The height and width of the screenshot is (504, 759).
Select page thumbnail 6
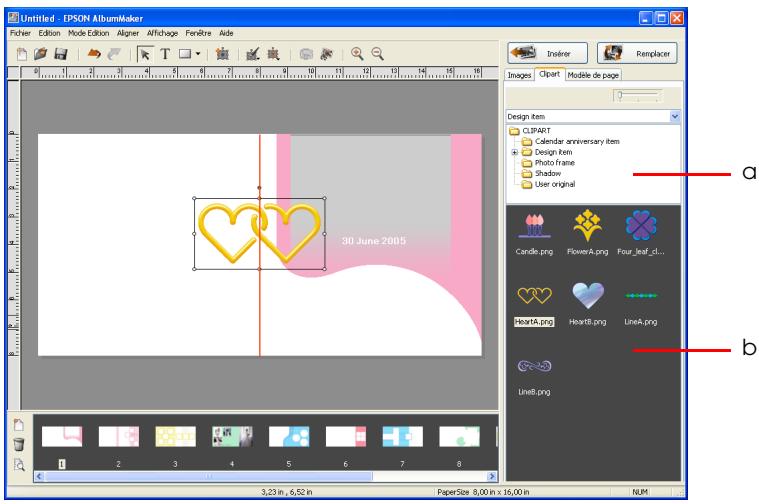pyautogui.click(x=346, y=436)
